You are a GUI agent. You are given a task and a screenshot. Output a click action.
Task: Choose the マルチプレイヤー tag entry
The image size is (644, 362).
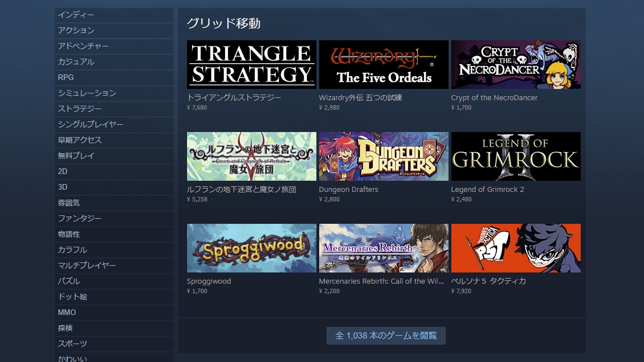pyautogui.click(x=114, y=266)
